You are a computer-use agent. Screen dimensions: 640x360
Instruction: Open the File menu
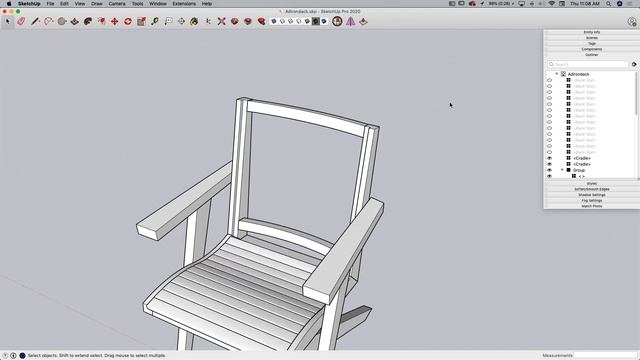point(50,4)
